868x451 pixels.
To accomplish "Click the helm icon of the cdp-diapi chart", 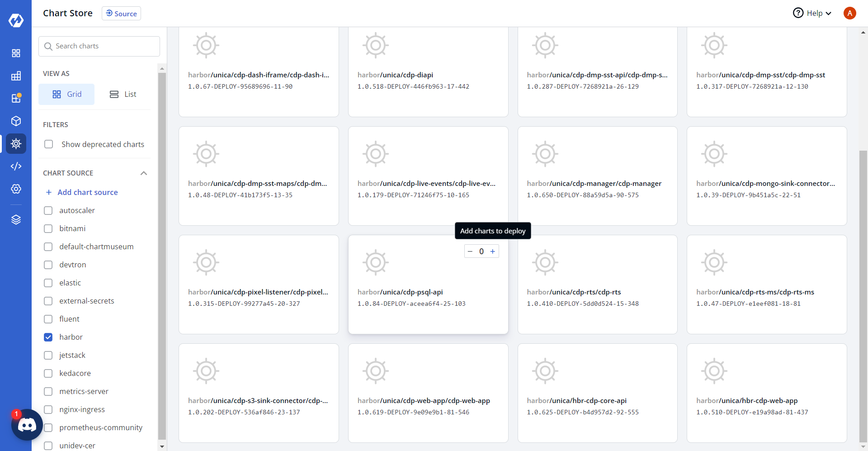I will (376, 45).
